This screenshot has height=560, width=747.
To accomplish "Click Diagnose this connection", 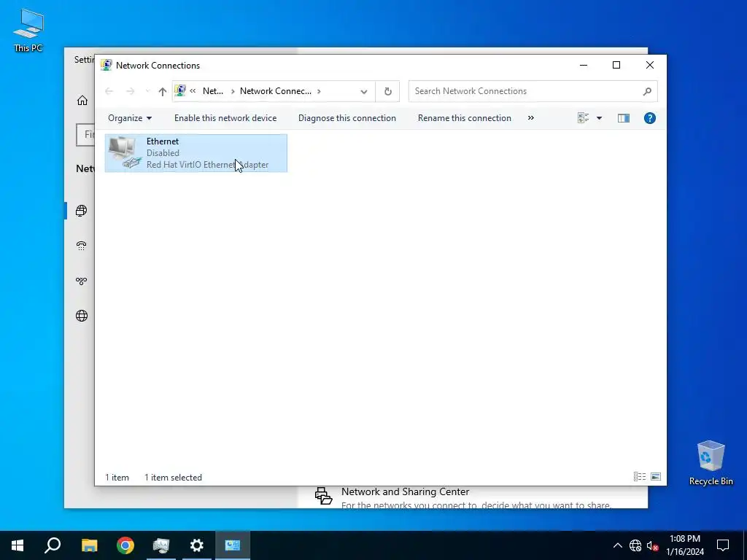I will point(347,118).
